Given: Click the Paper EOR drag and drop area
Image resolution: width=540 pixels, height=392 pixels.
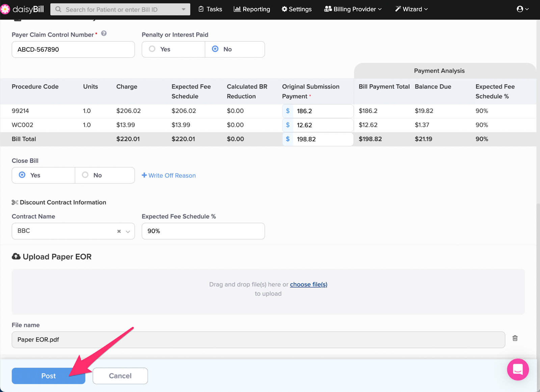Looking at the screenshot, I should click(x=268, y=292).
